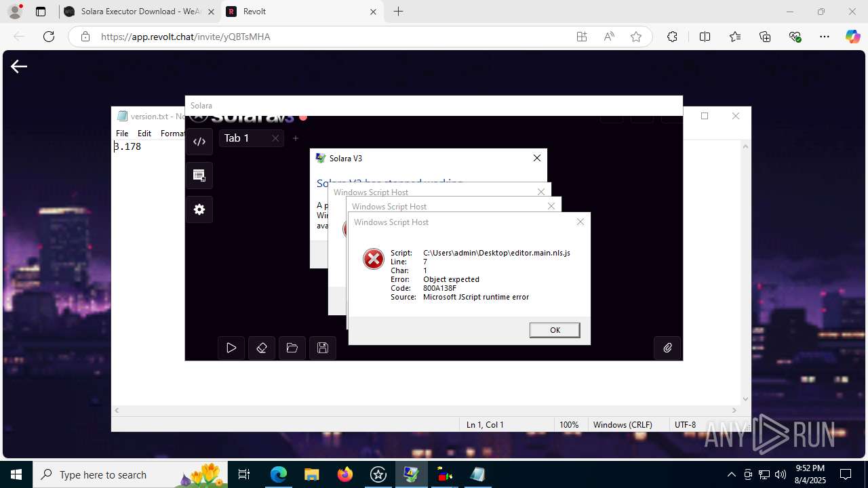
Task: Open File Explorer from taskbar
Action: point(311,474)
